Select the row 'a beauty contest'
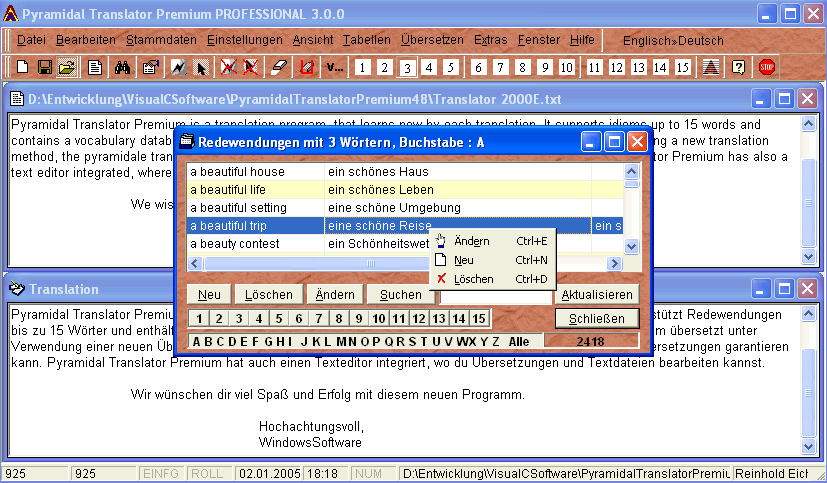Screen dimensions: 827x483 [x=405, y=244]
